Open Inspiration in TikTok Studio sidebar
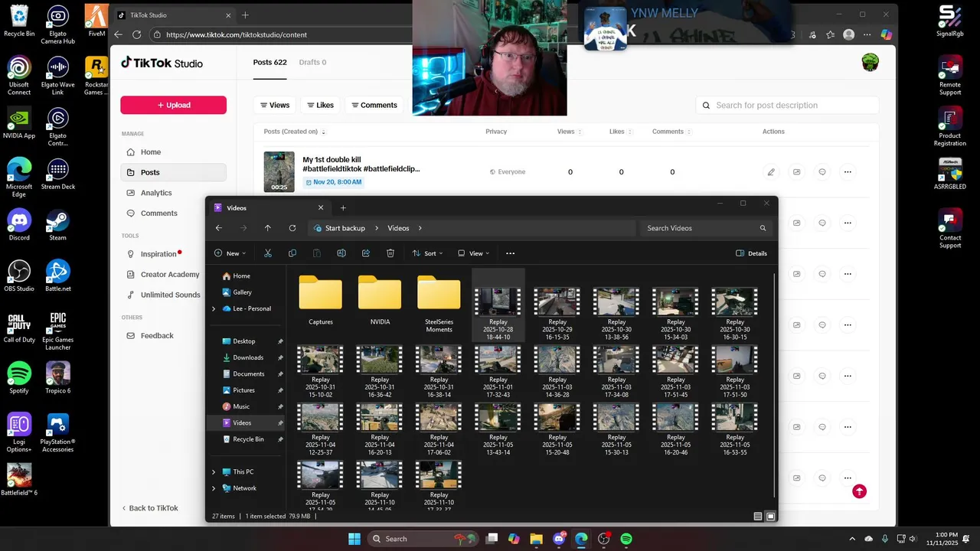980x551 pixels. coord(173,254)
